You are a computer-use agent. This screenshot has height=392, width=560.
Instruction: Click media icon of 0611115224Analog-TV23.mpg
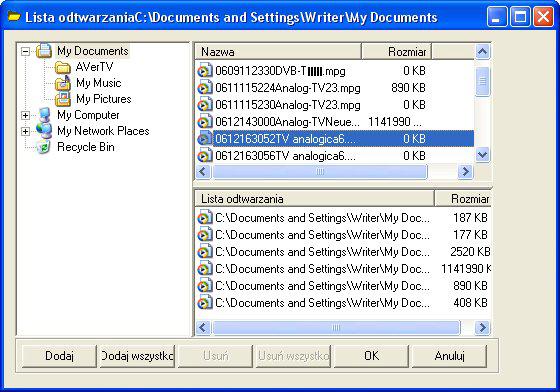coord(204,88)
